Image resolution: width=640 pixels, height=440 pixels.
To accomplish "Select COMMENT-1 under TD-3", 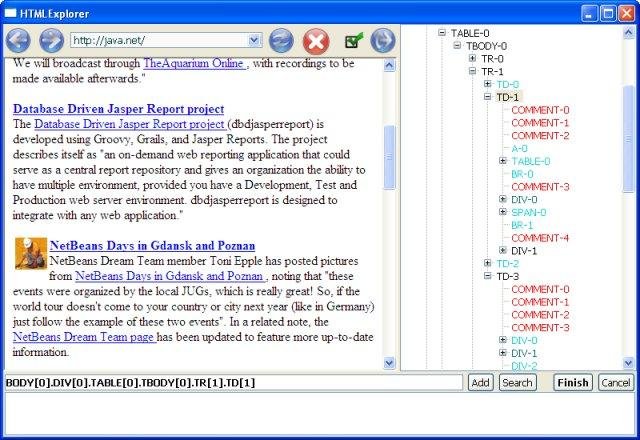I will coord(540,302).
